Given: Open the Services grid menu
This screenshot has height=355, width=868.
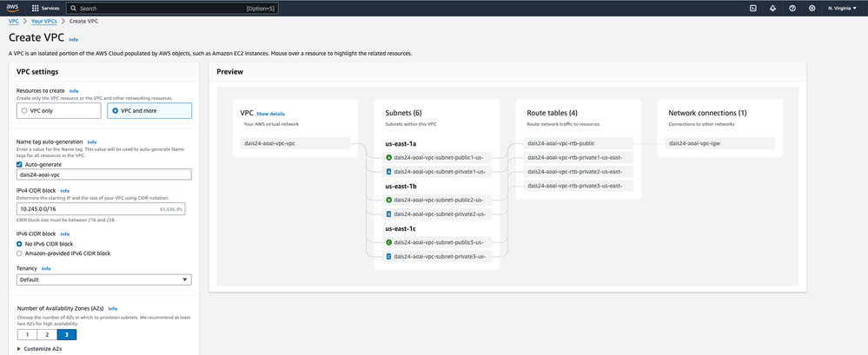Looking at the screenshot, I should [x=36, y=9].
